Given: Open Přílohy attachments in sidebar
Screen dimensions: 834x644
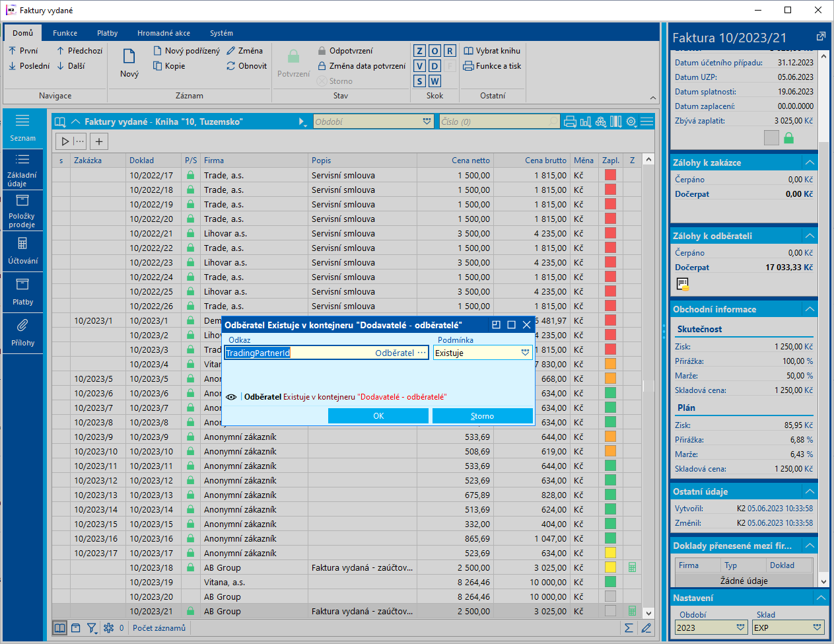Looking at the screenshot, I should 22,333.
